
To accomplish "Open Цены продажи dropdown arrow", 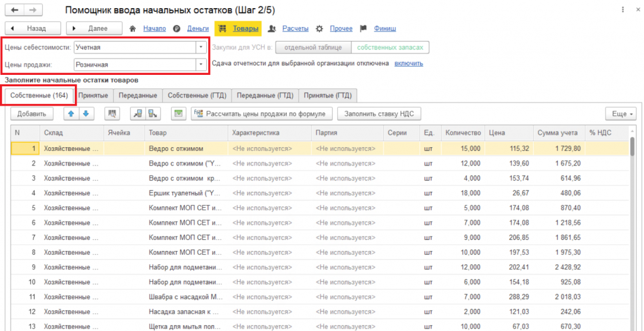I will click(201, 65).
